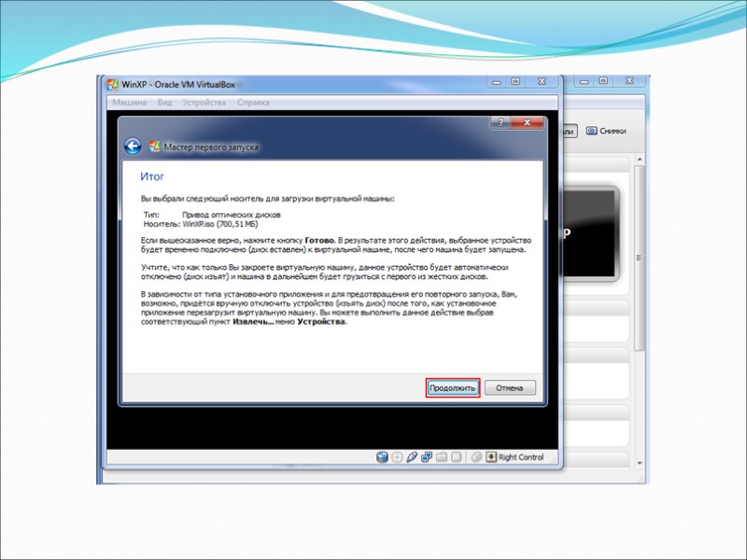Open the Вид menu
The height and width of the screenshot is (560, 747).
pos(165,103)
